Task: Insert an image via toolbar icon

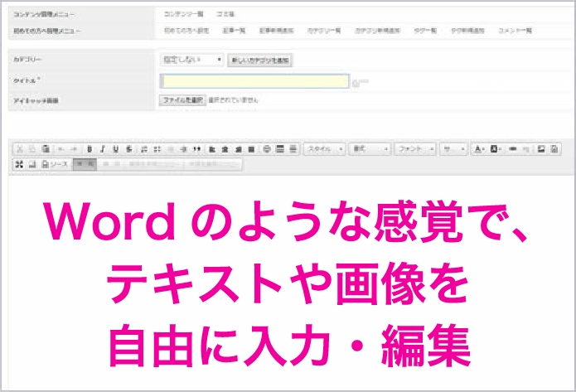Action: 540,149
